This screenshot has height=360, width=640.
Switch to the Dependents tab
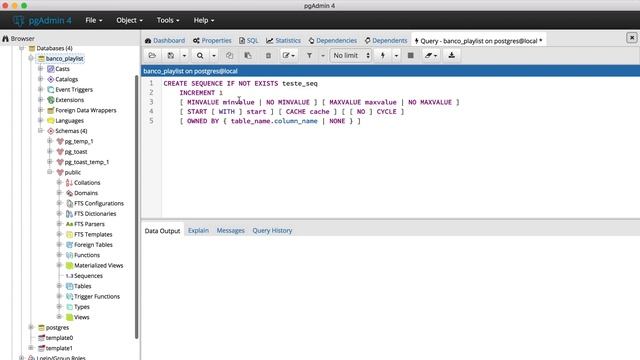(x=386, y=40)
